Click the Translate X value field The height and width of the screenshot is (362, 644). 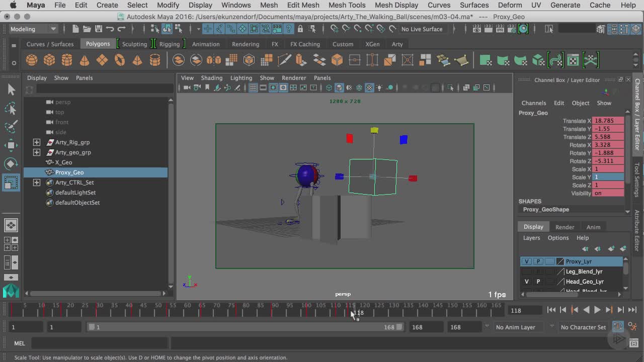pyautogui.click(x=608, y=121)
